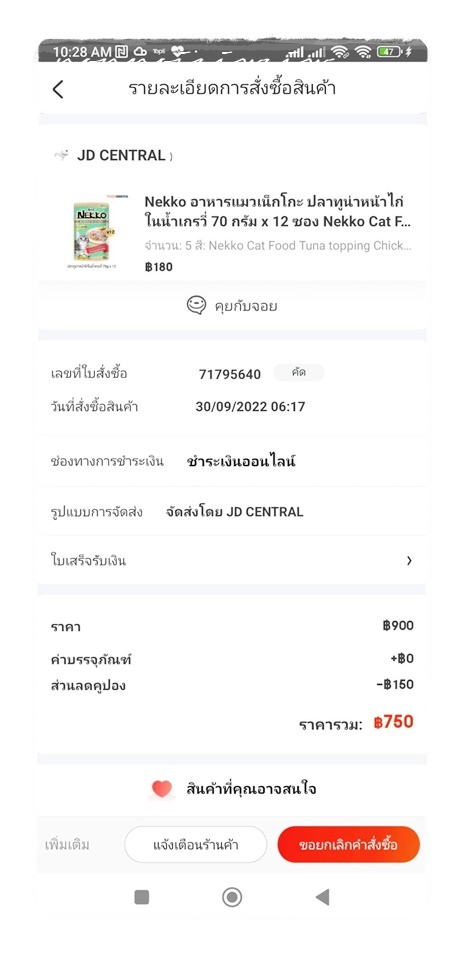Tap the battery indicator in status bar

(x=390, y=52)
